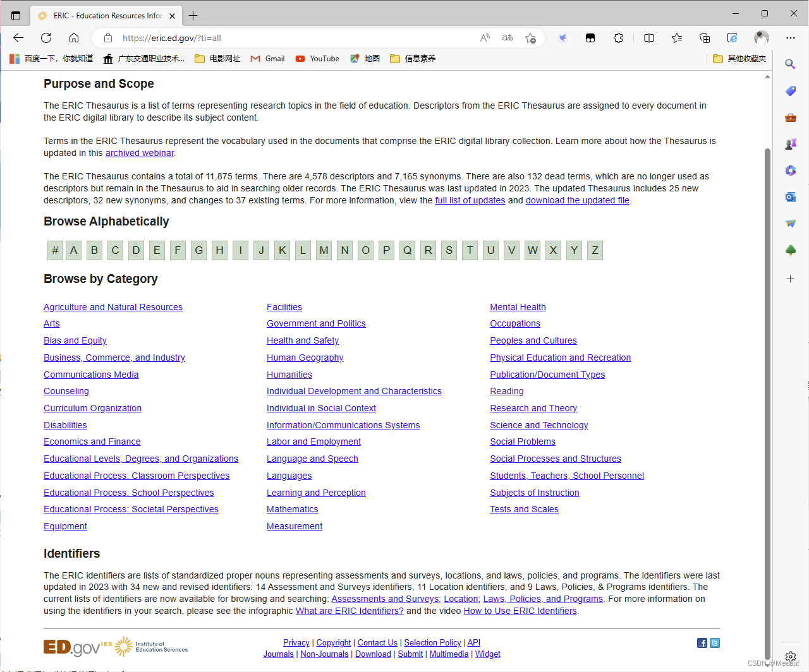Browse terms starting with letter M
The width and height of the screenshot is (809, 672).
click(x=324, y=250)
